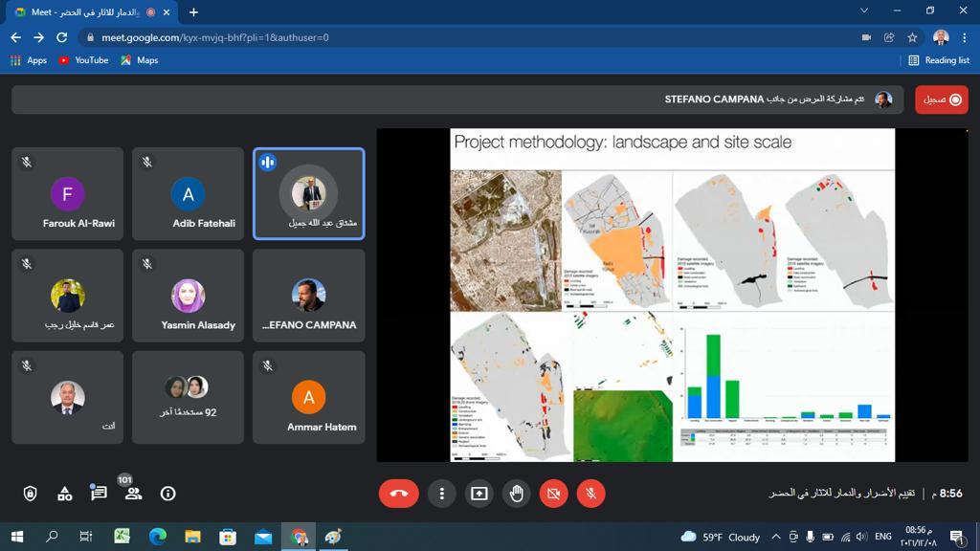Screen dimensions: 980x551
Task: Toggle the microphone mute button
Action: pyautogui.click(x=590, y=494)
